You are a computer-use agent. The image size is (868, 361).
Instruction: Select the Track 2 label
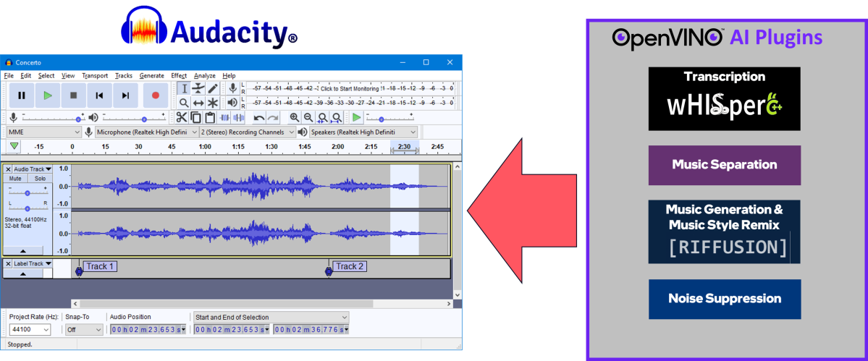[x=350, y=266]
